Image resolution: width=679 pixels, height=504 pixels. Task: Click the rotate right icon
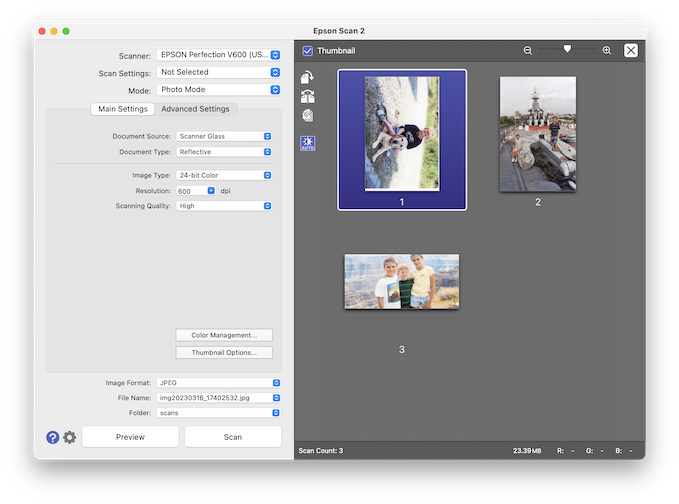click(x=307, y=78)
